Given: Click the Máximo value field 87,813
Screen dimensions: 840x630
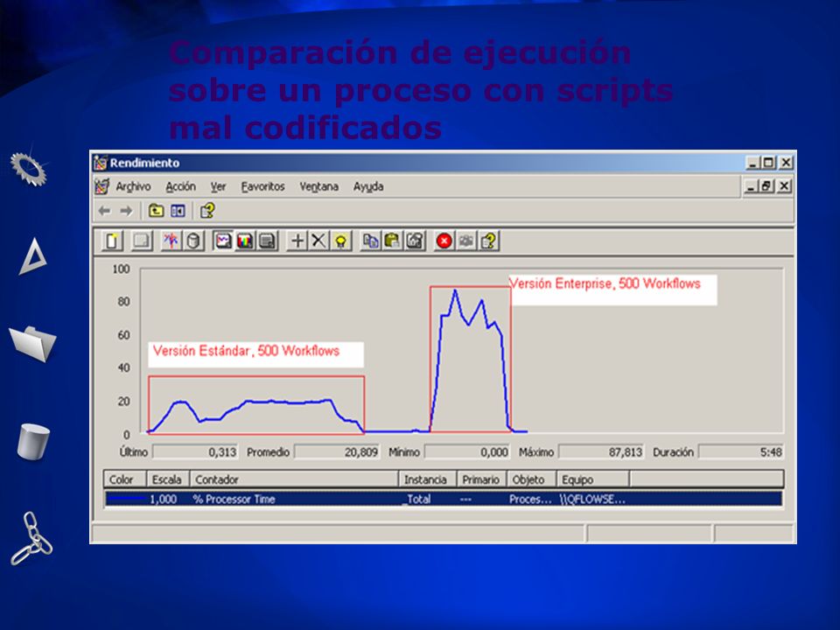Looking at the screenshot, I should [601, 452].
